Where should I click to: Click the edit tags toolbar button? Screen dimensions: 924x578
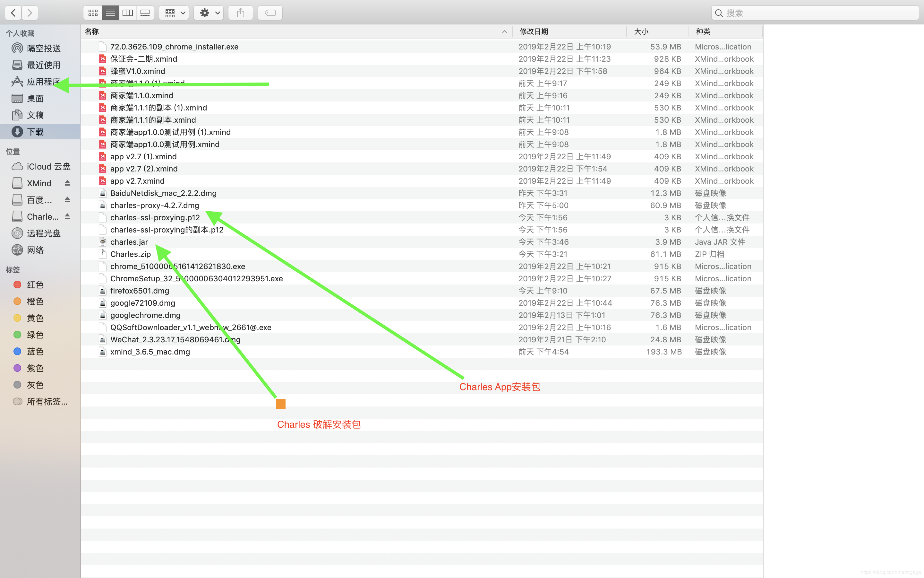coord(270,13)
